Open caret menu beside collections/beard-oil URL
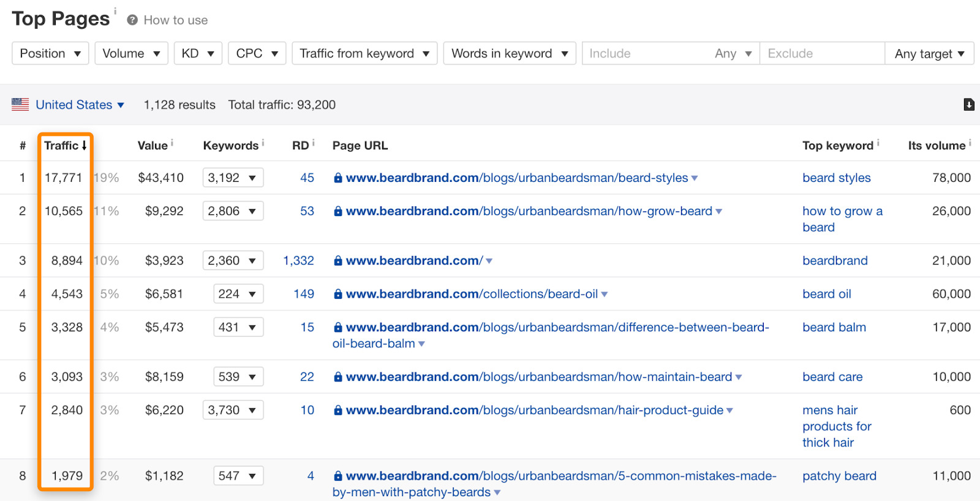Screen dimensions: 980x501 point(605,295)
